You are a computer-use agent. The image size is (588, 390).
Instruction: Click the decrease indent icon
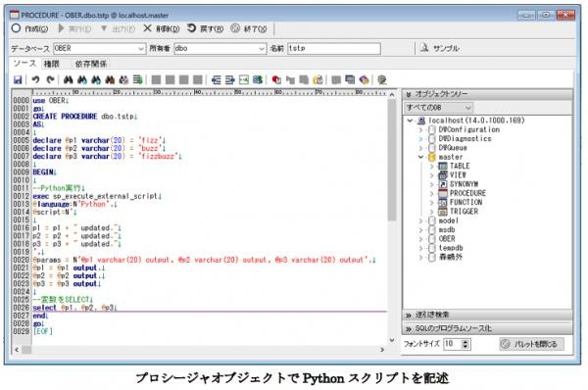pyautogui.click(x=216, y=79)
